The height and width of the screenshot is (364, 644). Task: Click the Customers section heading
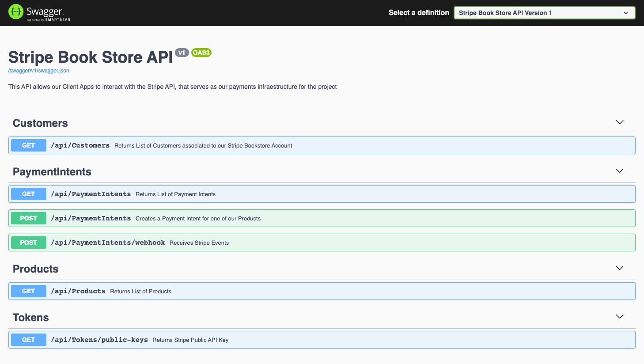coord(40,123)
